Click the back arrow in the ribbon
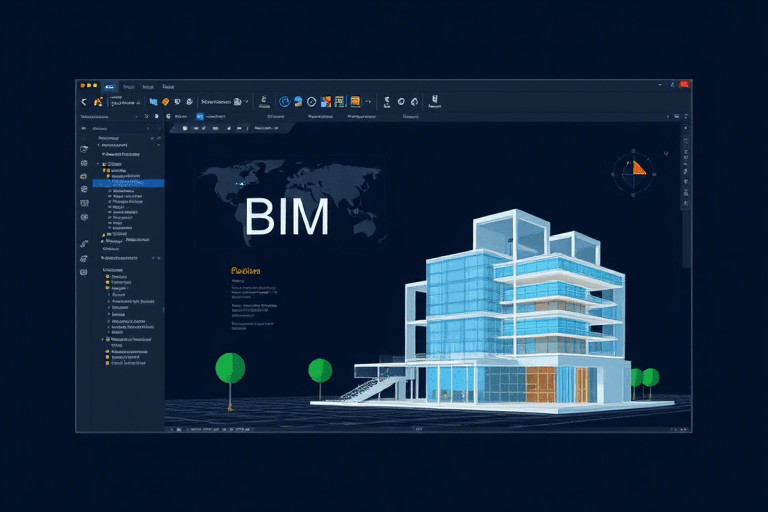This screenshot has width=768, height=512. coord(84,102)
